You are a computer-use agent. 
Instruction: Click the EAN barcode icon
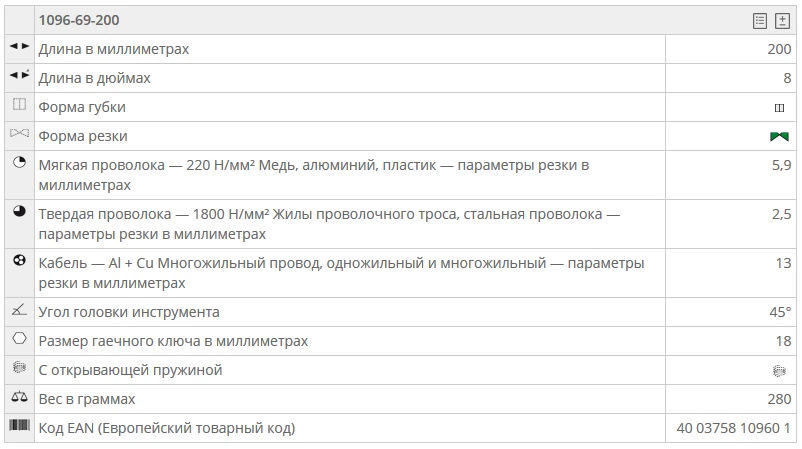[x=19, y=427]
